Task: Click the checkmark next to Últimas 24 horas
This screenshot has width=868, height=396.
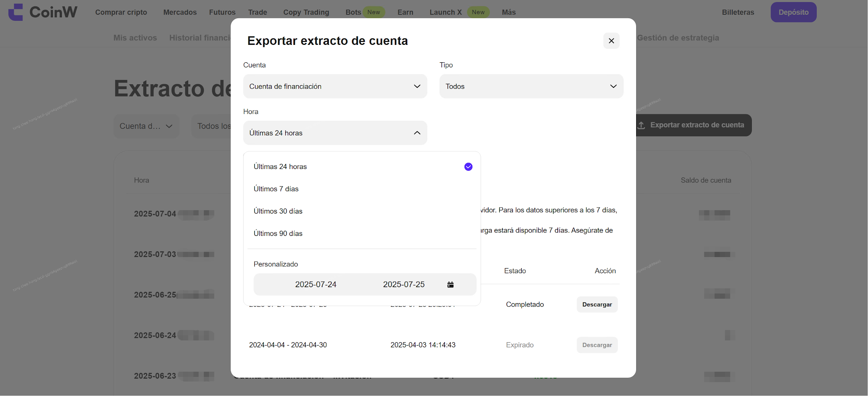Action: (468, 167)
